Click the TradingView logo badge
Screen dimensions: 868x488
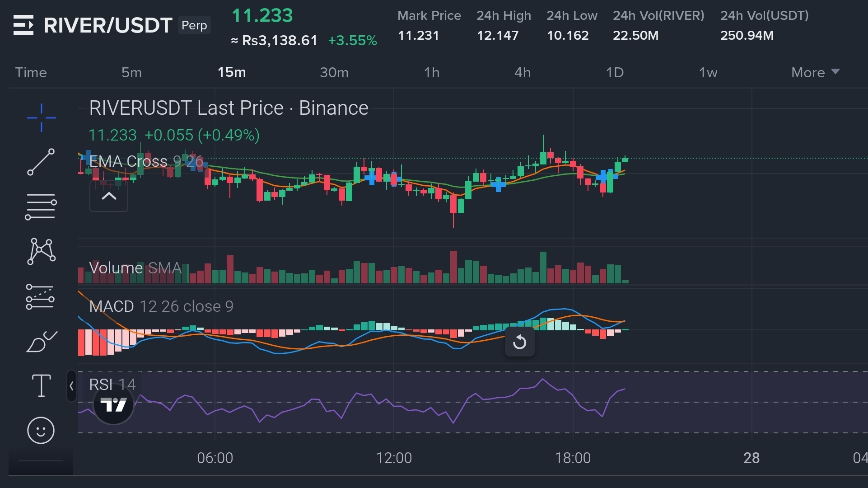tap(113, 404)
